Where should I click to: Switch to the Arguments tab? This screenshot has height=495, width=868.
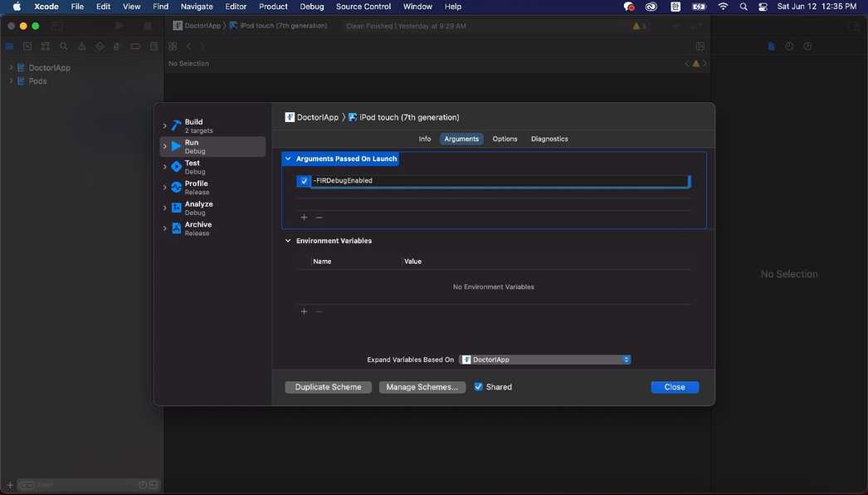point(461,140)
